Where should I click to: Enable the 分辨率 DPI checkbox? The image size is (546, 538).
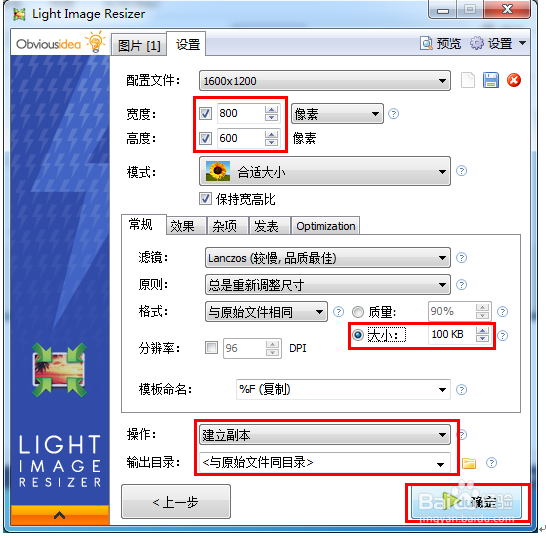tap(211, 348)
